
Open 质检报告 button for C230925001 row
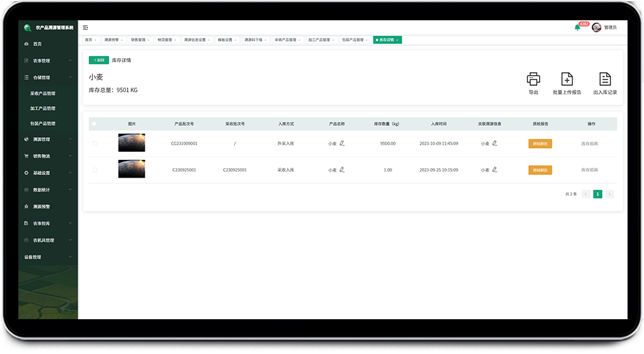click(540, 170)
